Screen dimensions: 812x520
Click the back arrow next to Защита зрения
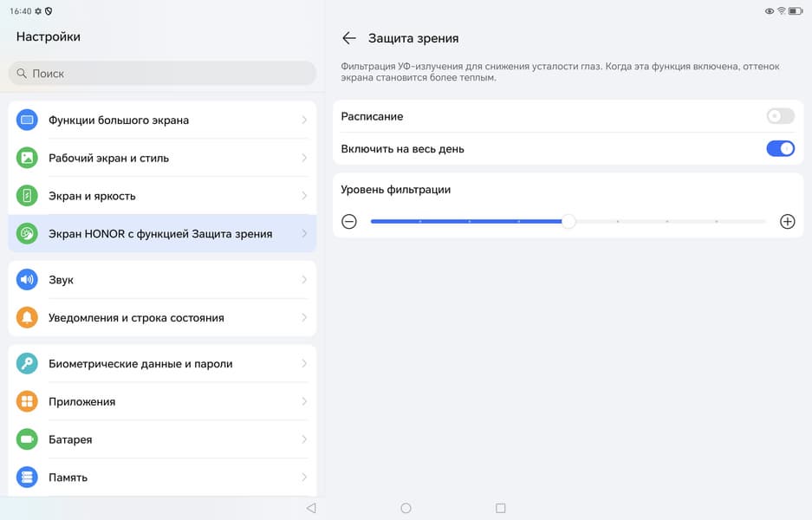349,38
